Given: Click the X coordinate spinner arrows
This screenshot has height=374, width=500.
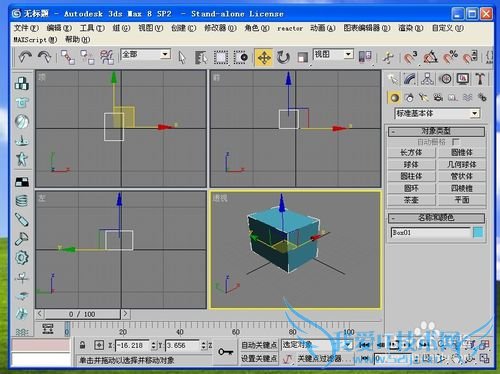Looking at the screenshot, I should point(154,345).
